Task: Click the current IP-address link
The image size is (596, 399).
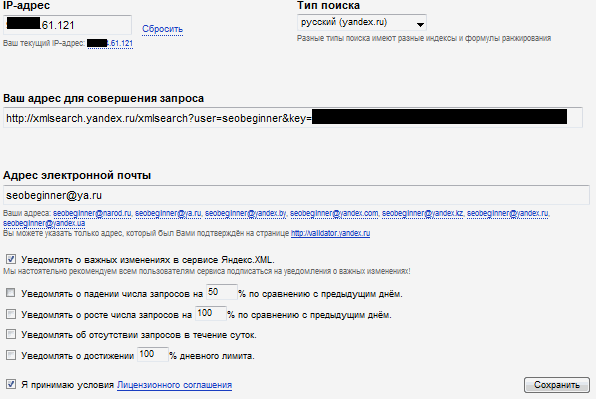Action: click(110, 43)
